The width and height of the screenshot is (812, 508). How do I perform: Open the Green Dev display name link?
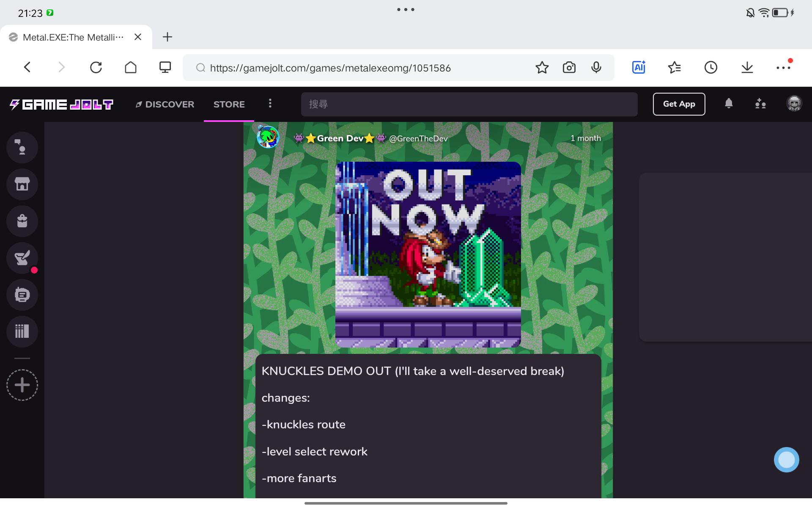[340, 138]
